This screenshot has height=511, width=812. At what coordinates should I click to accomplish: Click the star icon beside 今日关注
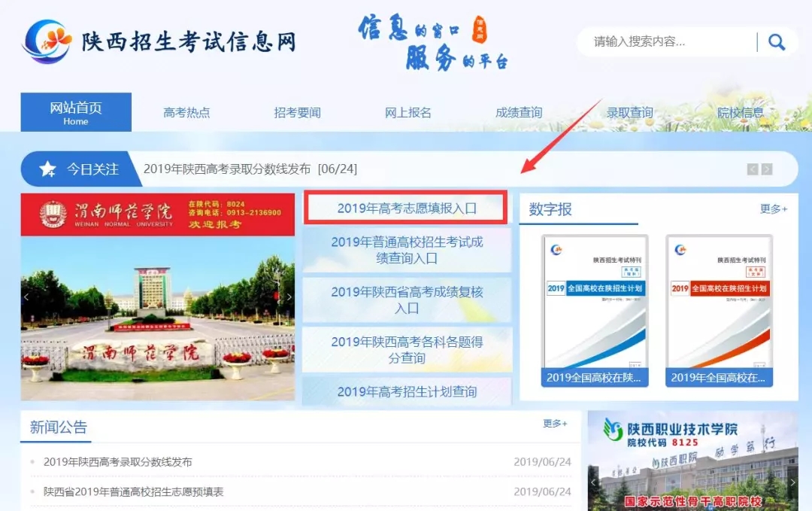[x=47, y=169]
